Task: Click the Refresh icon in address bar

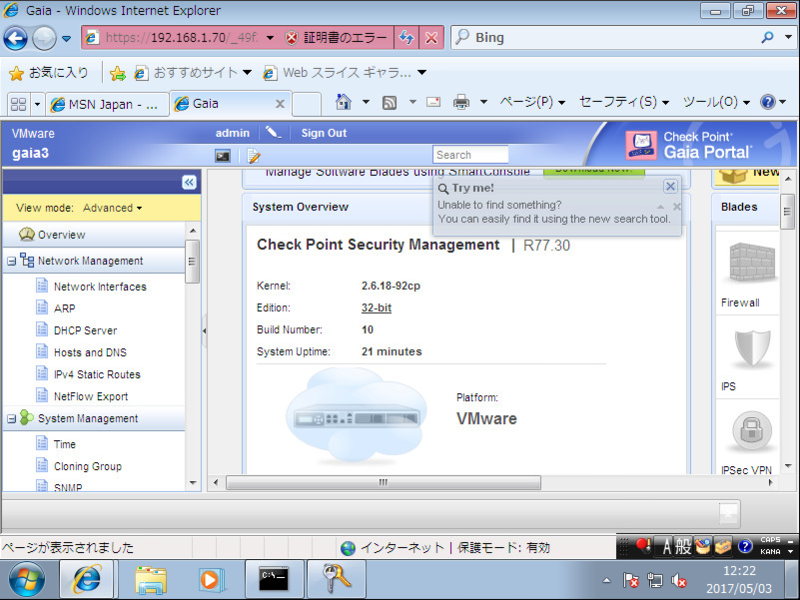Action: point(406,38)
